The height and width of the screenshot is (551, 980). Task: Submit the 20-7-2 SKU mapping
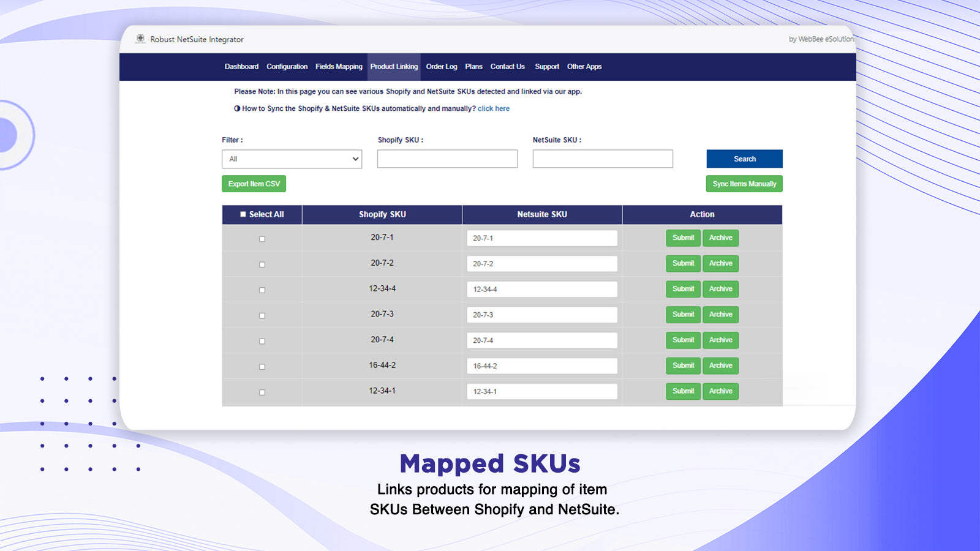(x=683, y=263)
